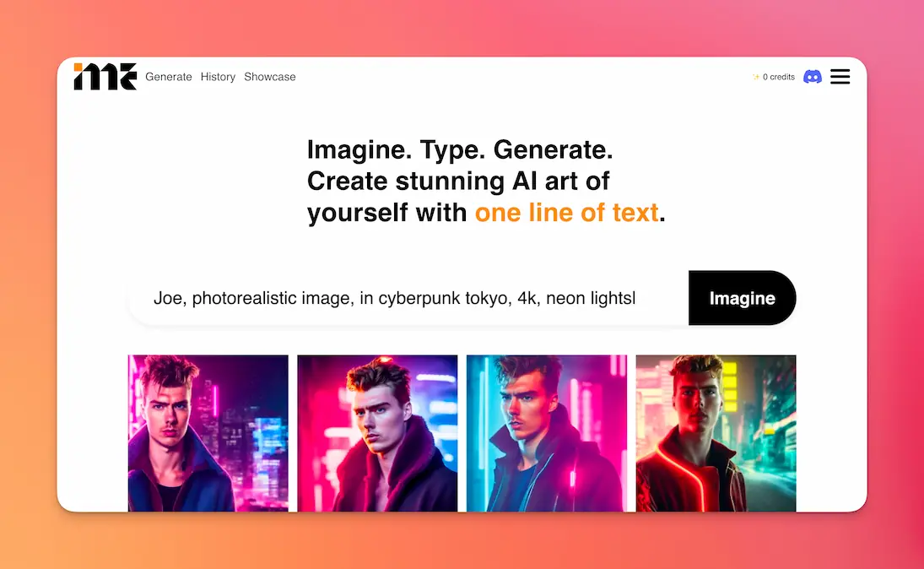The image size is (924, 569).
Task: Open the Discord icon link
Action: (x=813, y=77)
